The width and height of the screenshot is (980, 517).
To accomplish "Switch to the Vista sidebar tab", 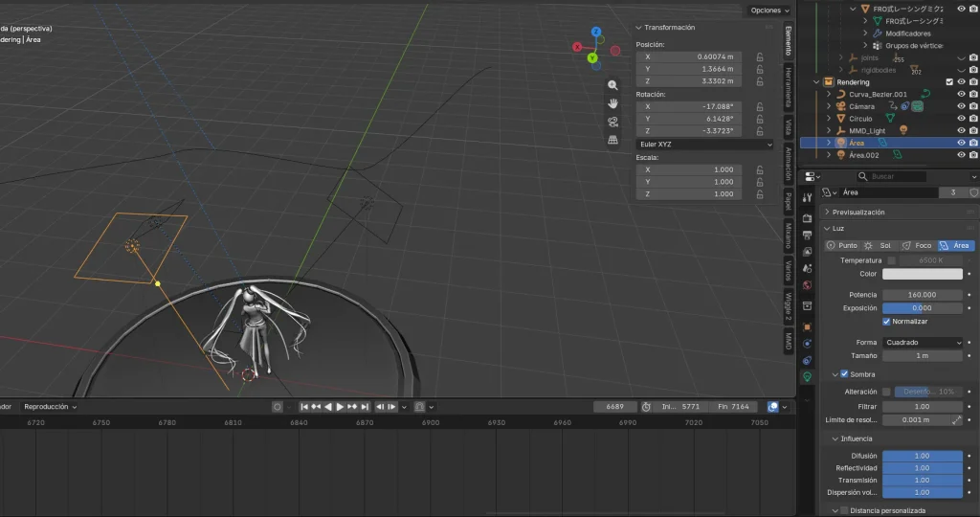I will coord(789,127).
